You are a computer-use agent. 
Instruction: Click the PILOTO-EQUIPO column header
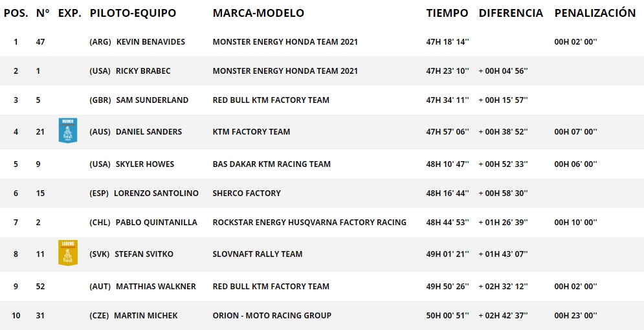click(133, 13)
